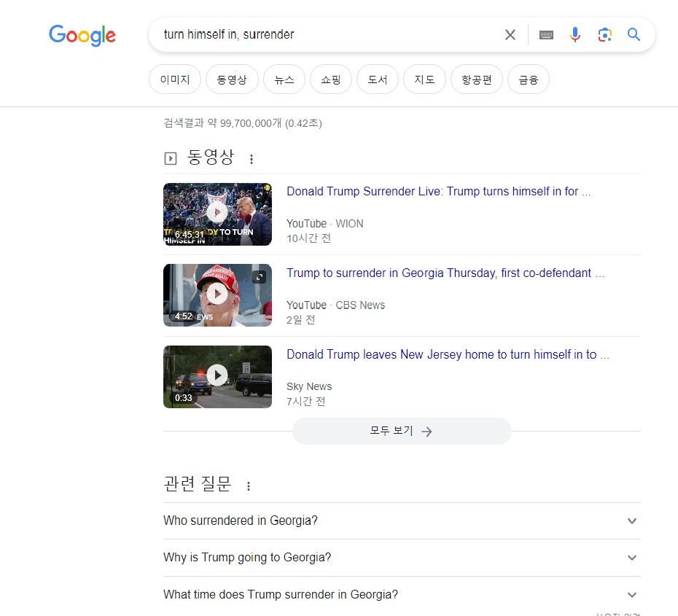Play the Sky News 0:33 video thumbnail
678x616 pixels.
pos(217,376)
